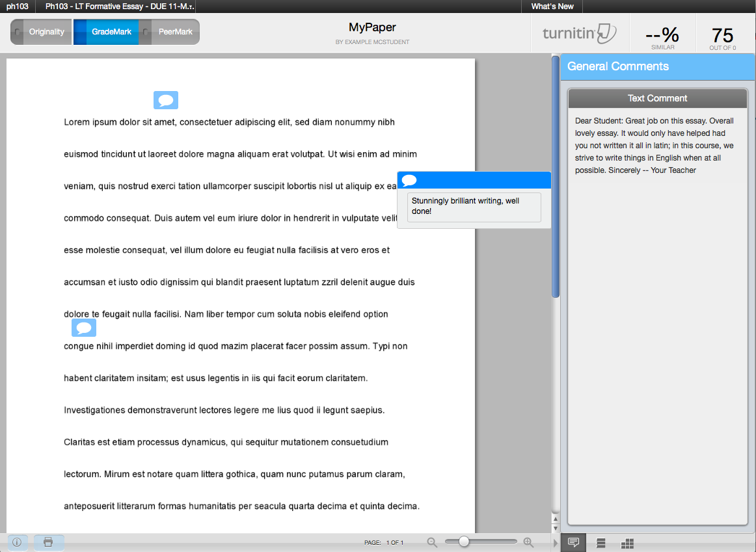Click the scroll down arrow of document
Viewport: 756px width, 552px height.
click(555, 528)
